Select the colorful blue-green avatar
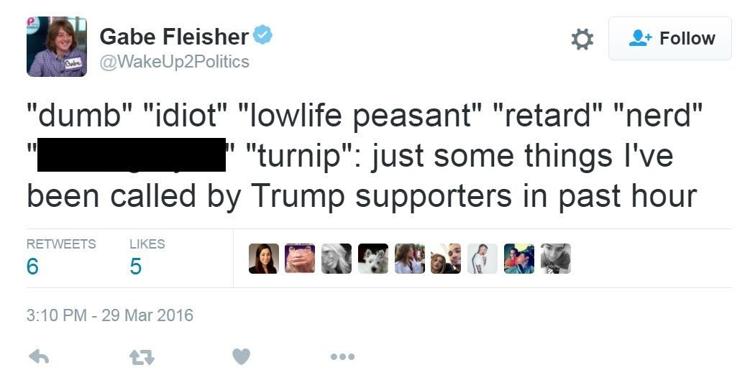 click(519, 258)
